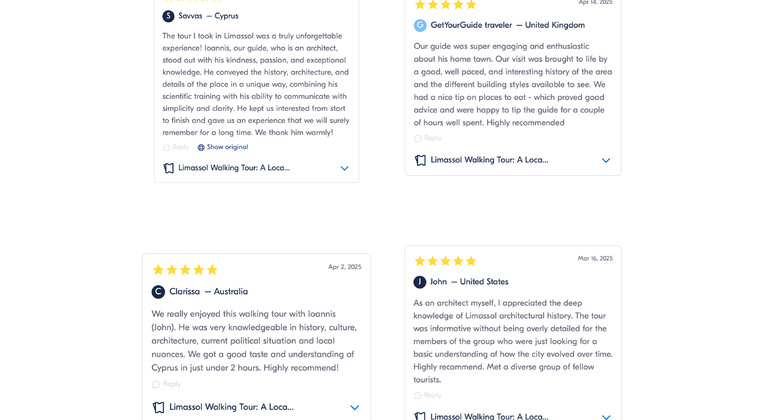Image resolution: width=770 pixels, height=420 pixels.
Task: Reply to the United Kingdom traveler's review
Action: click(x=428, y=138)
